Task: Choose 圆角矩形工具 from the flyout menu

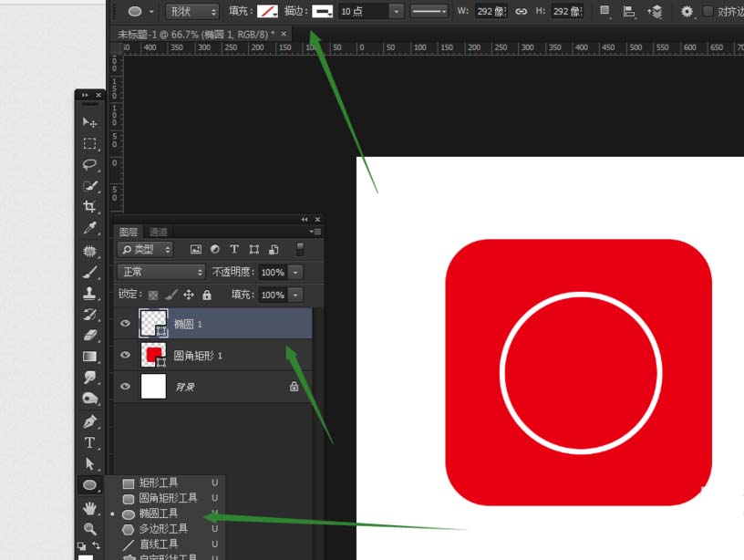Action: pyautogui.click(x=168, y=498)
